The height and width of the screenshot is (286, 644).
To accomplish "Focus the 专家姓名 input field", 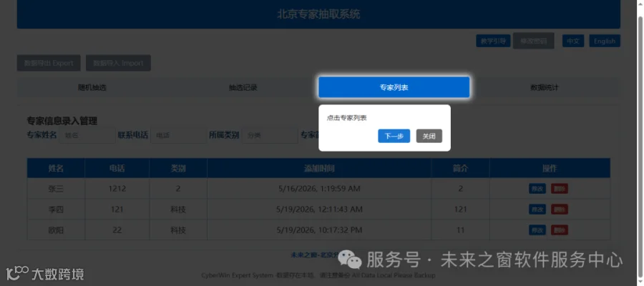I will [x=87, y=135].
